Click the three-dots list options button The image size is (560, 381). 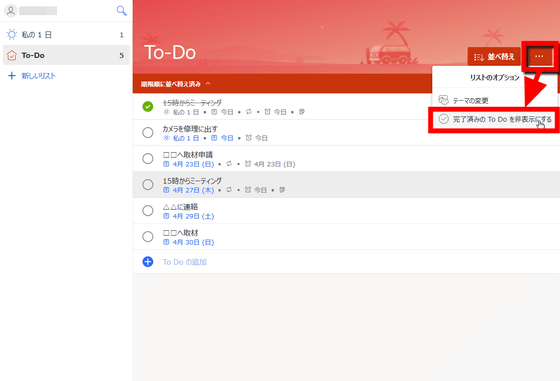539,56
